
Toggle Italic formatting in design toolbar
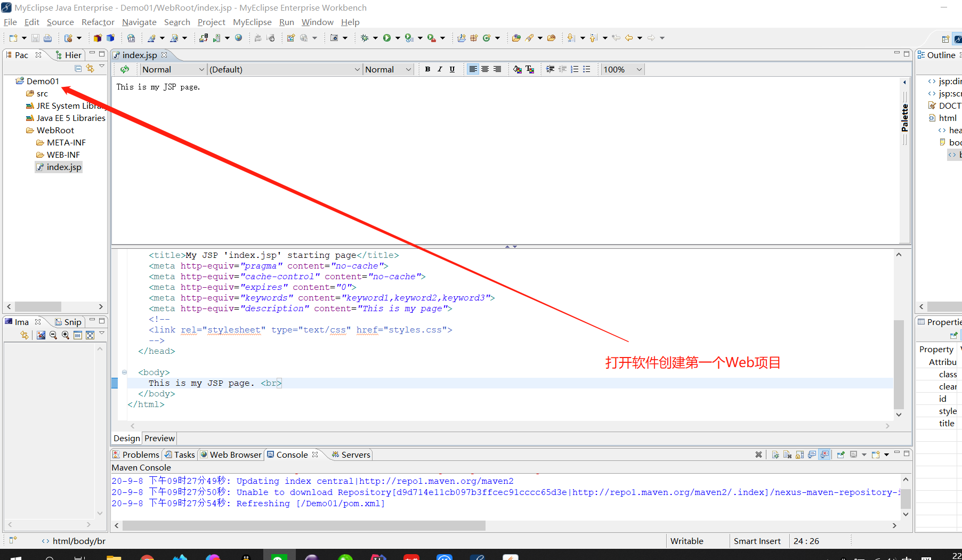[440, 69]
